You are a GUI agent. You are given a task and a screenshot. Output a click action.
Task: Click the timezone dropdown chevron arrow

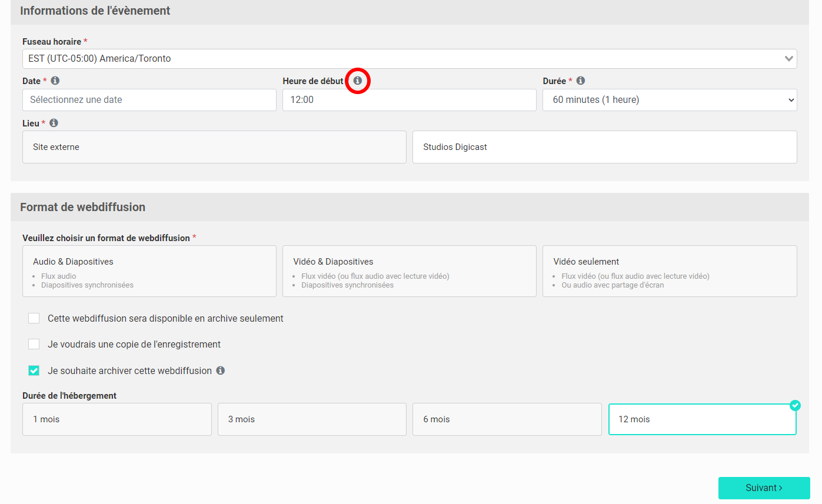[x=789, y=59]
